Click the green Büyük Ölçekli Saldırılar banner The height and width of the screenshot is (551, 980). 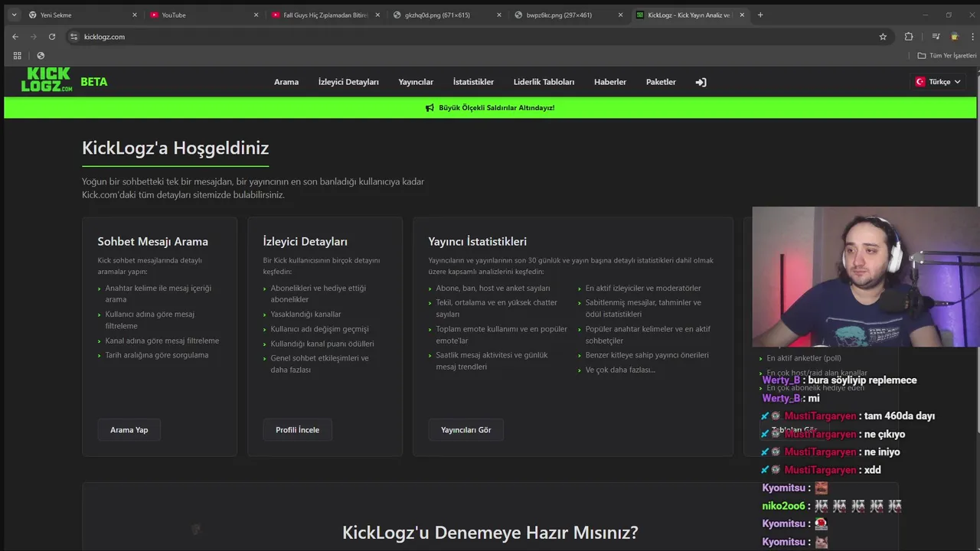tap(490, 108)
